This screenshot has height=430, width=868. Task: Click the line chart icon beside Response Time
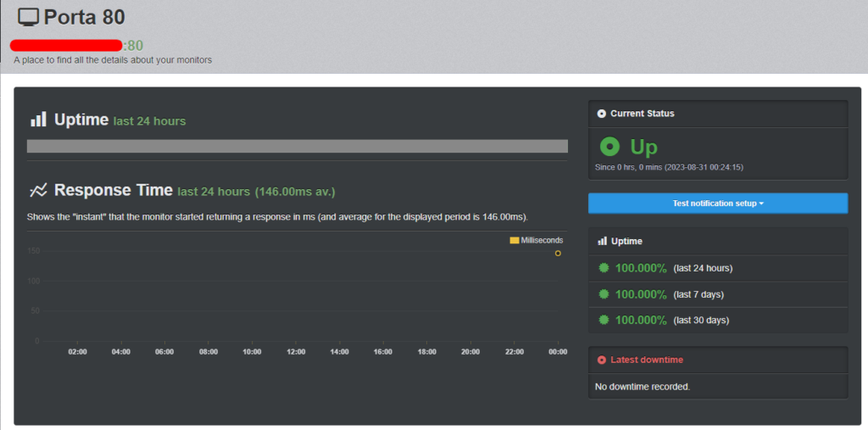[x=38, y=190]
